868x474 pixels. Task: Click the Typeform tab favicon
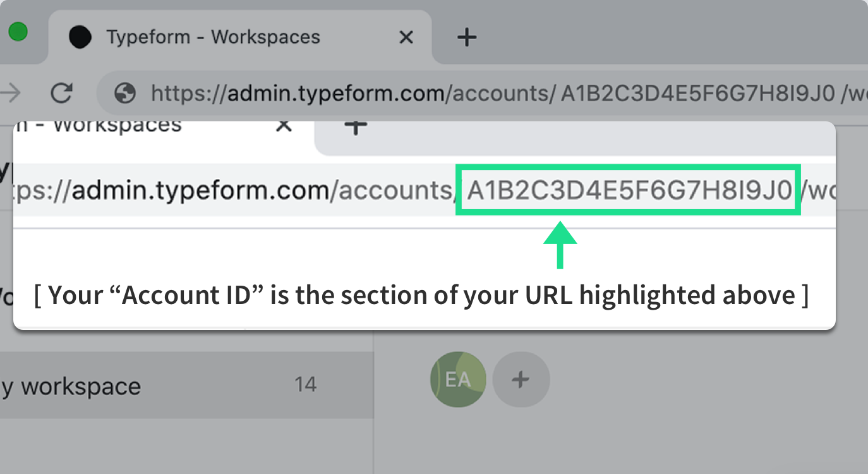(x=80, y=38)
